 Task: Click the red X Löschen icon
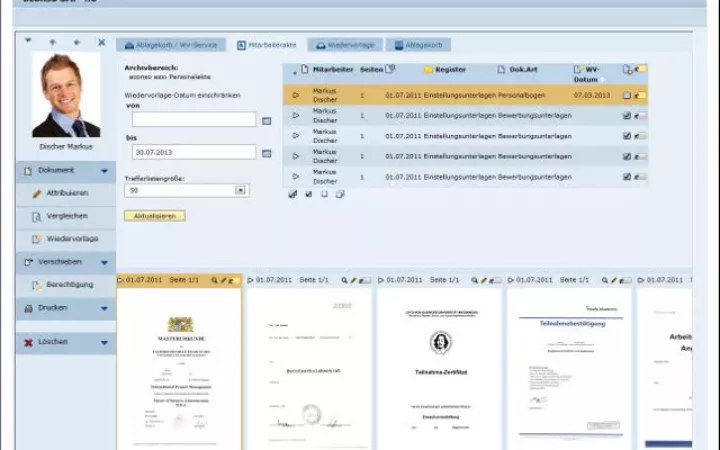click(x=28, y=343)
